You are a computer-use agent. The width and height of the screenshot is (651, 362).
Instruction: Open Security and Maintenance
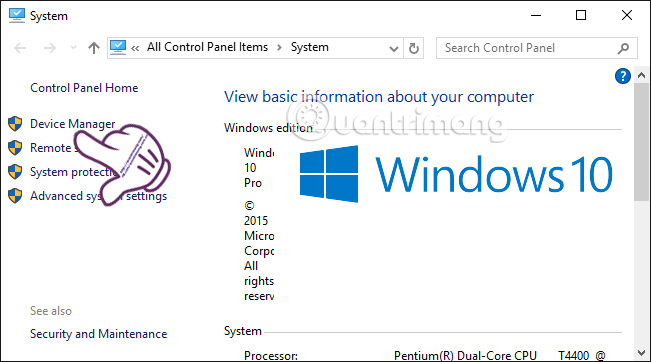pos(99,334)
